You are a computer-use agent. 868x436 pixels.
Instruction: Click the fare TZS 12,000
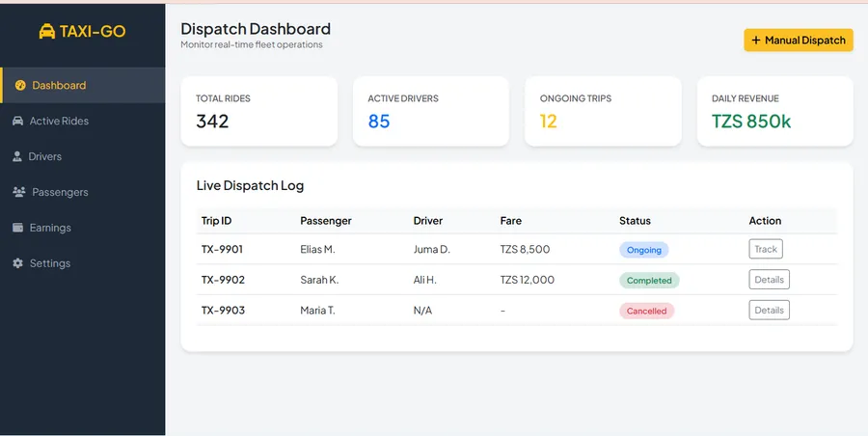[x=527, y=280]
